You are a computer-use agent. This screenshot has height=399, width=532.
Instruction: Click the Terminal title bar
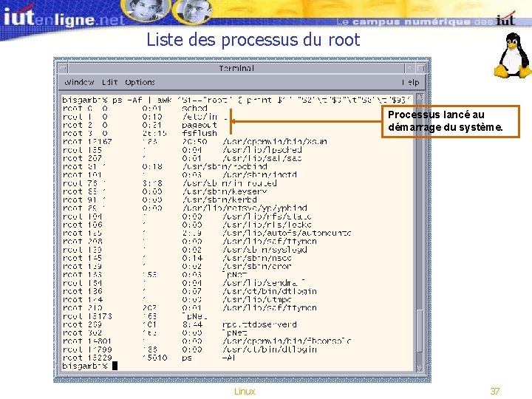tap(236, 68)
